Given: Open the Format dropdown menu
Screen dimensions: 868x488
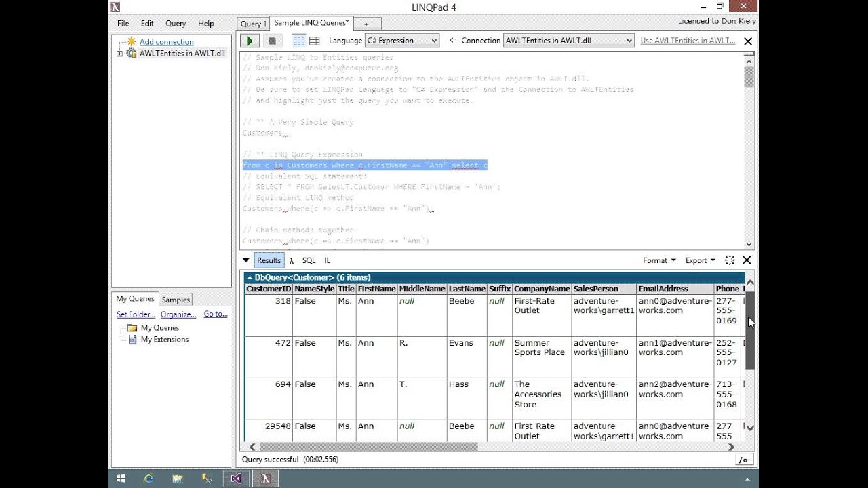Looking at the screenshot, I should click(x=659, y=260).
